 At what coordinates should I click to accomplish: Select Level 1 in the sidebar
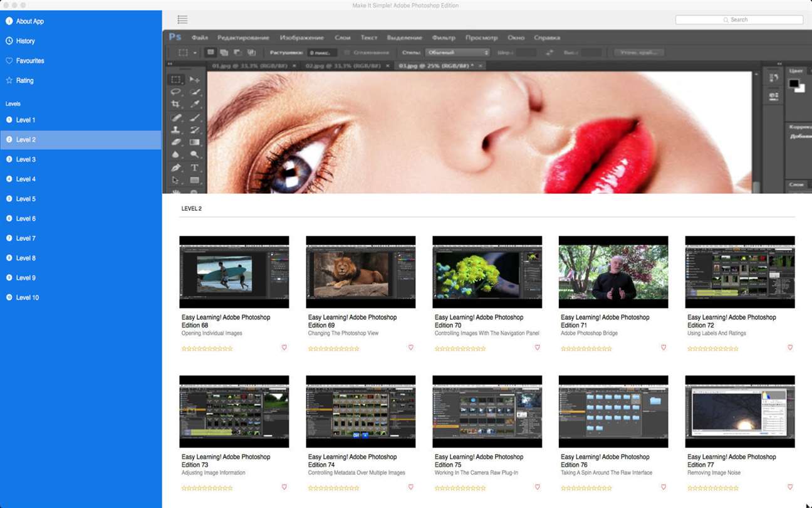pyautogui.click(x=81, y=120)
